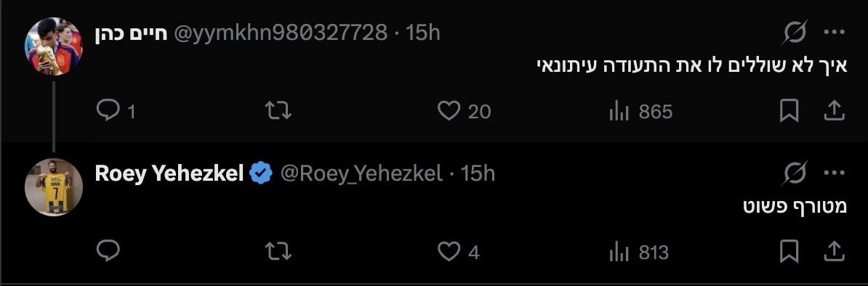
Task: Open Grok icon on Roey's tweet
Action: click(795, 173)
